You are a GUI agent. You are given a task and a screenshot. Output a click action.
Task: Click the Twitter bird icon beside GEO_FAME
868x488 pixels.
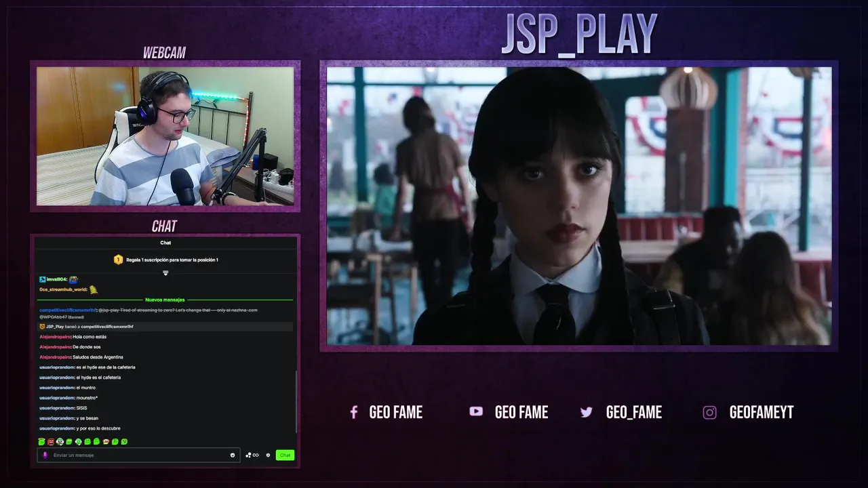click(x=587, y=412)
